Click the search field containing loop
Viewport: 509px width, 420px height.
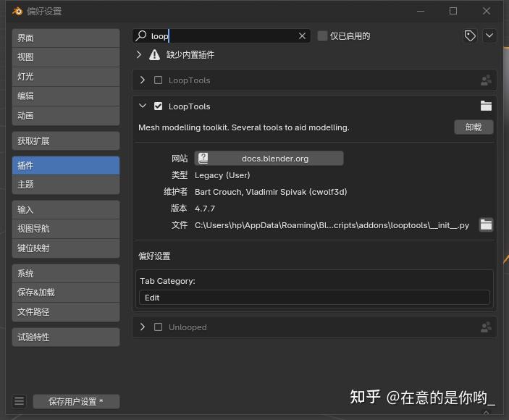coord(222,35)
